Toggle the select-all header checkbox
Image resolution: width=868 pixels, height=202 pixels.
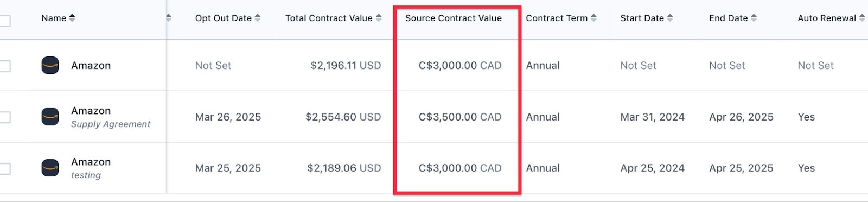coord(5,21)
